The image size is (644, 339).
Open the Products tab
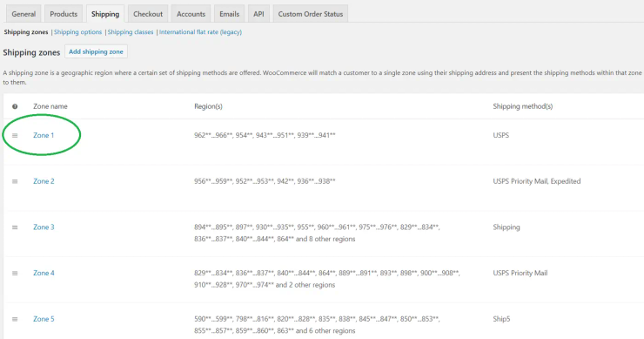pos(64,14)
